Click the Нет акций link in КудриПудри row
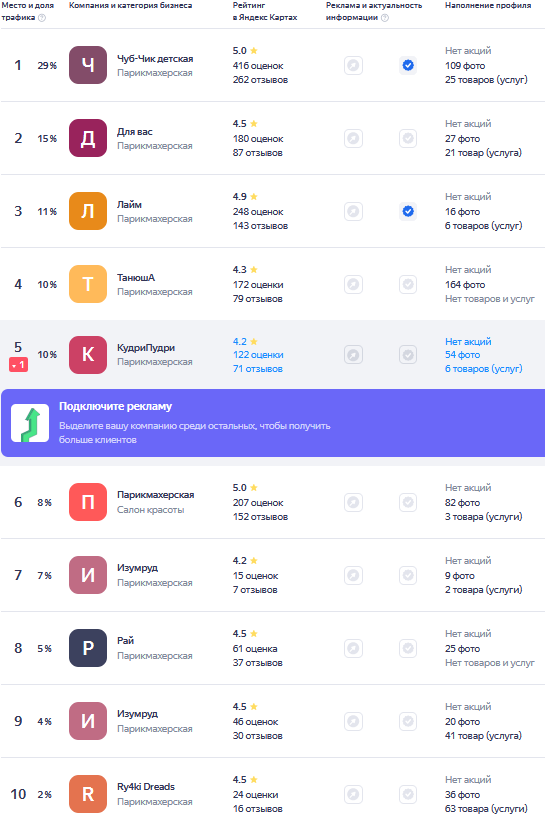This screenshot has width=545, height=825. pos(468,341)
